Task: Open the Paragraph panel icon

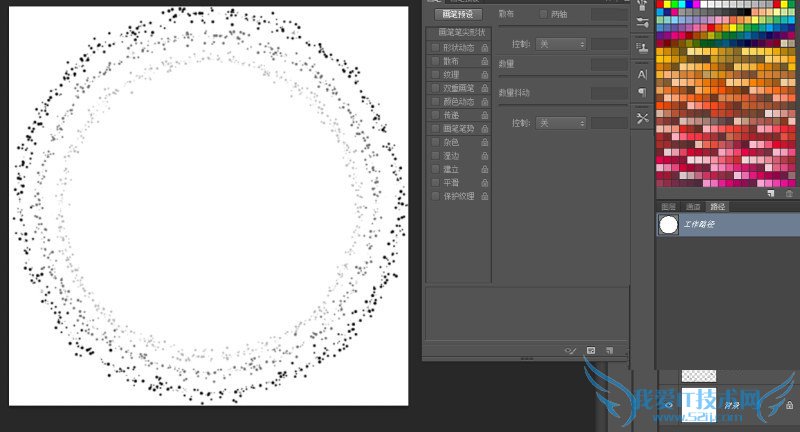Action: [x=642, y=92]
